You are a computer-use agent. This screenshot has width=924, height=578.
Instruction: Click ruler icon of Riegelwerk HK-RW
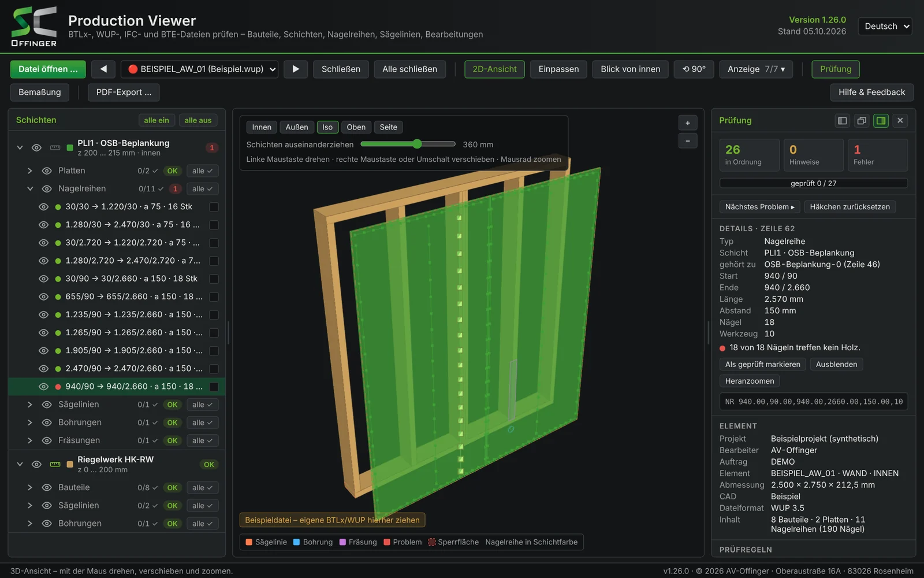(x=55, y=464)
